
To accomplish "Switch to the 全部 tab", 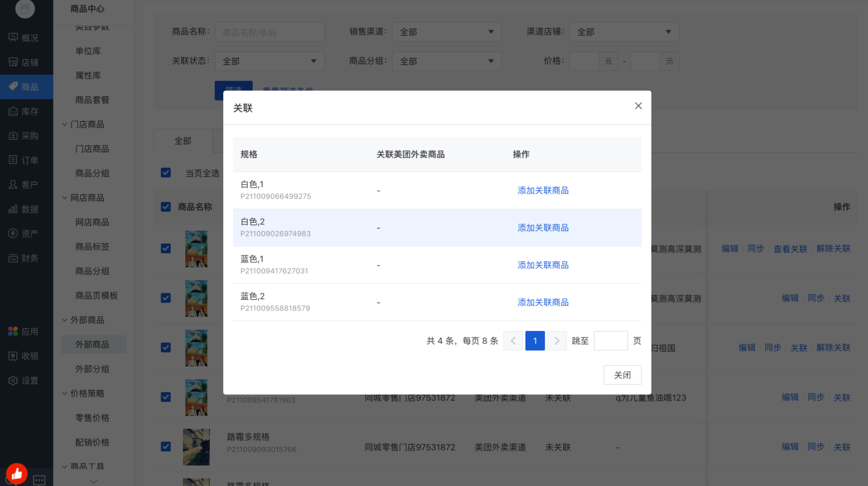I will pos(183,141).
